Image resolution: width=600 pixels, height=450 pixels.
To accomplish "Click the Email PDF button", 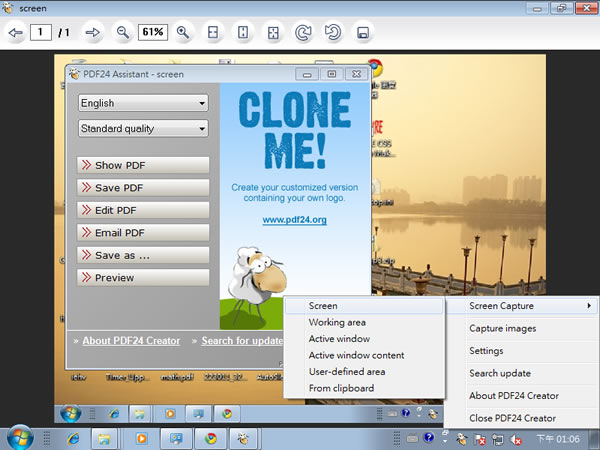I will (143, 233).
